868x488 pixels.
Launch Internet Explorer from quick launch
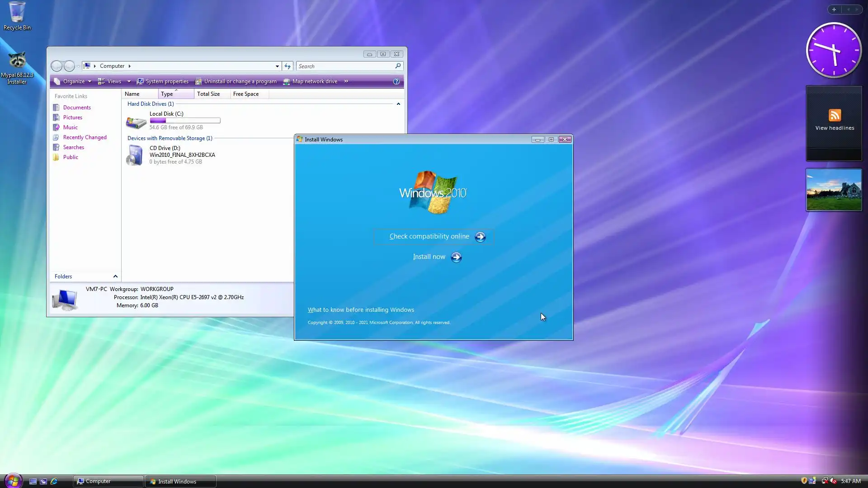pyautogui.click(x=54, y=481)
